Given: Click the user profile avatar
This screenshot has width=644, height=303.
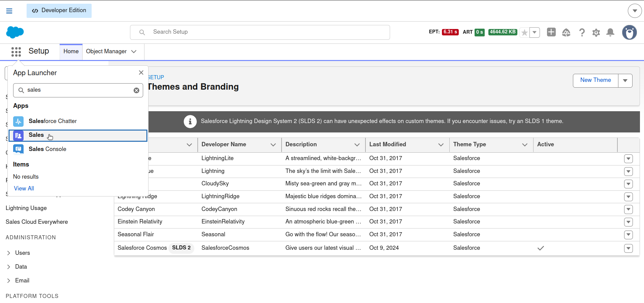Looking at the screenshot, I should [x=629, y=33].
